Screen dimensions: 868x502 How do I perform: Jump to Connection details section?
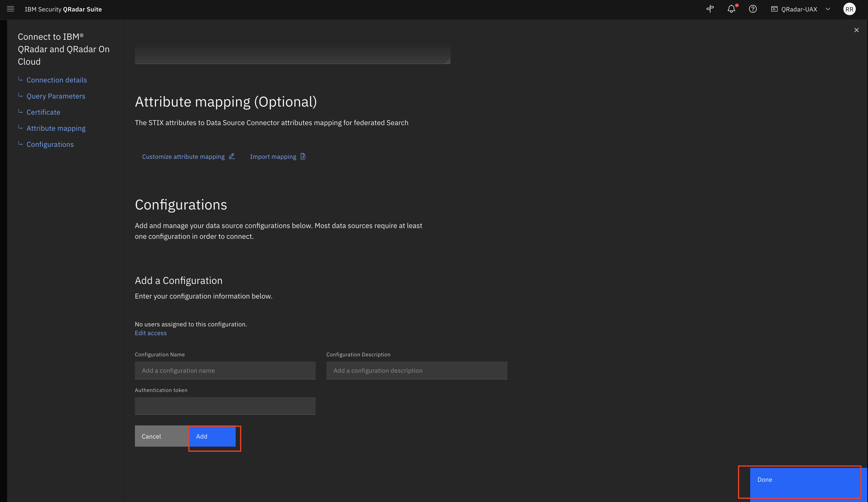(57, 80)
